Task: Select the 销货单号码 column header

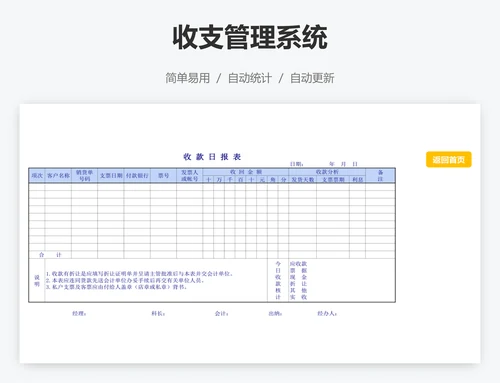Action: coord(84,176)
